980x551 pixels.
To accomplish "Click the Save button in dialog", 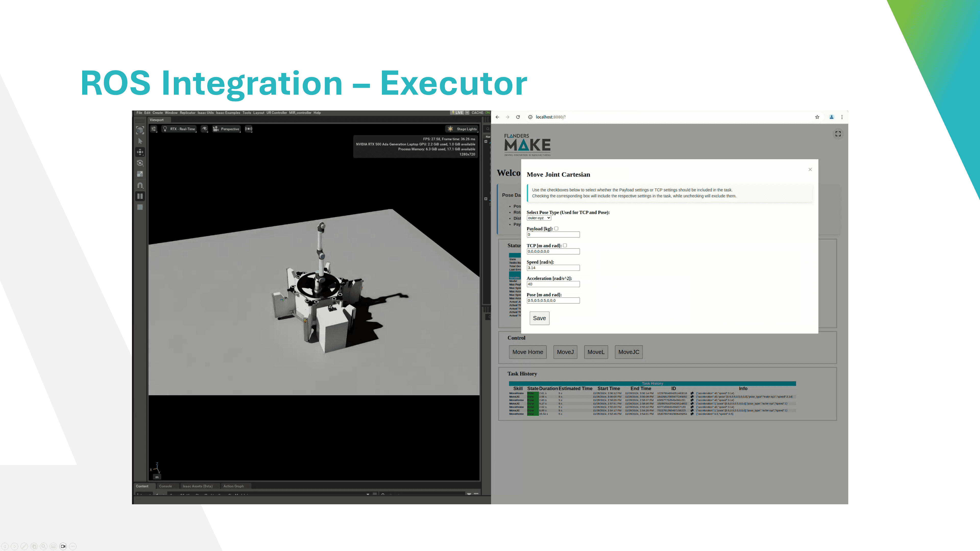I will pos(539,318).
